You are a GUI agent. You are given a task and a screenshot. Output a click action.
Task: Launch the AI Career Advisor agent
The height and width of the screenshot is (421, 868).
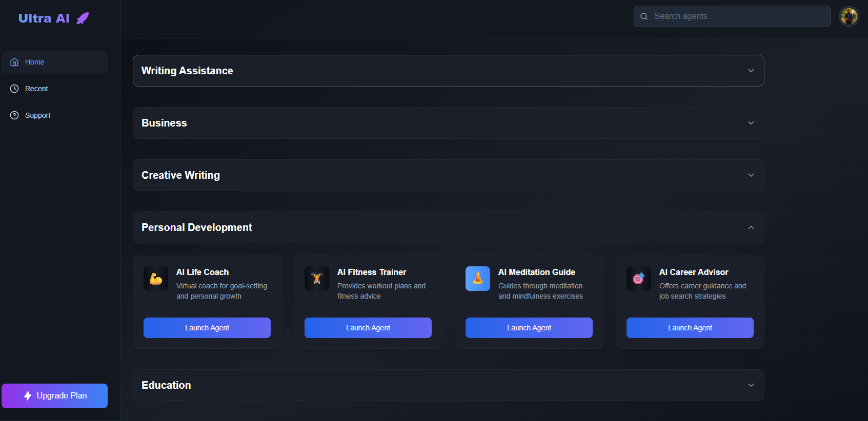coord(690,328)
